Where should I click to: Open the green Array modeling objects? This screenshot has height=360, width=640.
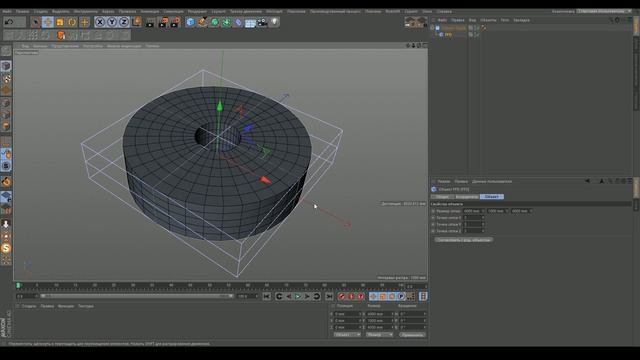227,22
